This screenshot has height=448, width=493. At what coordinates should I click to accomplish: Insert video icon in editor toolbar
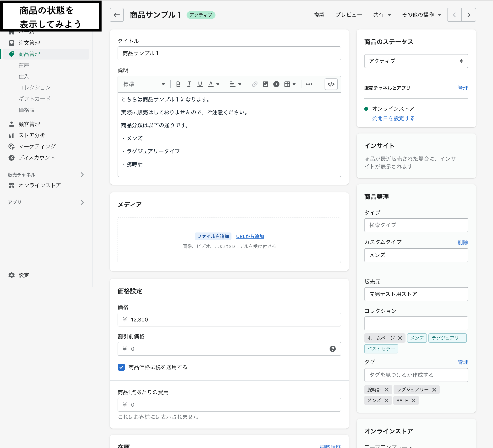point(276,84)
